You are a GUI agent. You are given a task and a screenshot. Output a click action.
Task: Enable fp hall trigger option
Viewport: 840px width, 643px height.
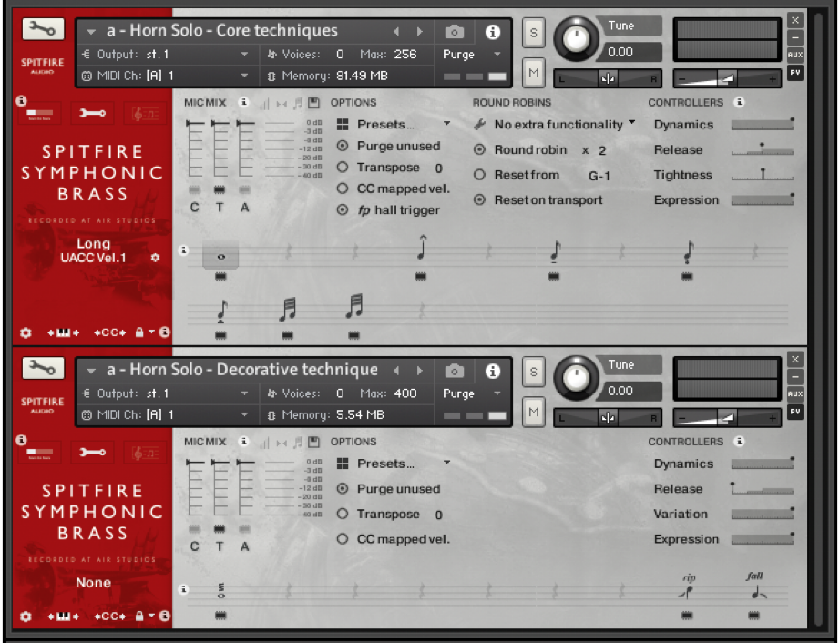(343, 210)
